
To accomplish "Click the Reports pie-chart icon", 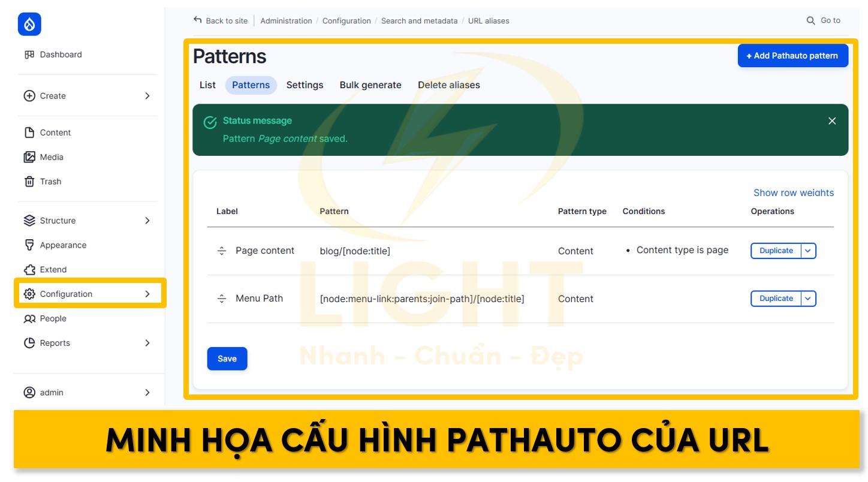I will [29, 343].
